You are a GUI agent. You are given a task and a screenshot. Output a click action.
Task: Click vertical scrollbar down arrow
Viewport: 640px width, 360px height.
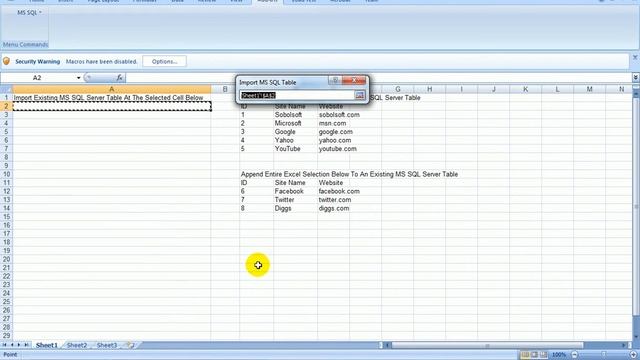[636, 336]
